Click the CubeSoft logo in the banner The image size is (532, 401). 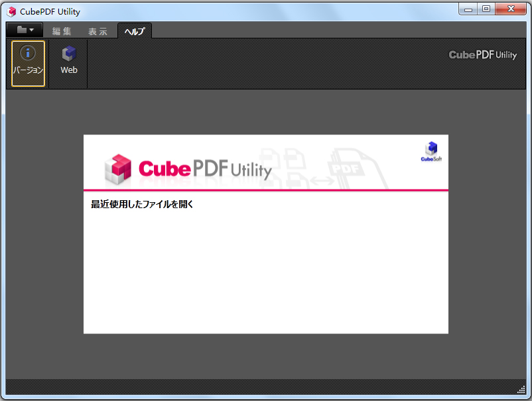click(431, 152)
